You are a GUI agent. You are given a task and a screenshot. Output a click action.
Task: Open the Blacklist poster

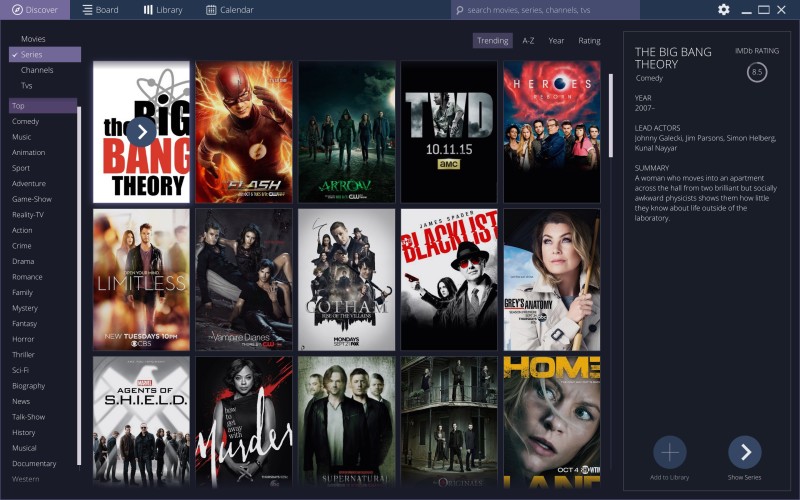point(449,280)
